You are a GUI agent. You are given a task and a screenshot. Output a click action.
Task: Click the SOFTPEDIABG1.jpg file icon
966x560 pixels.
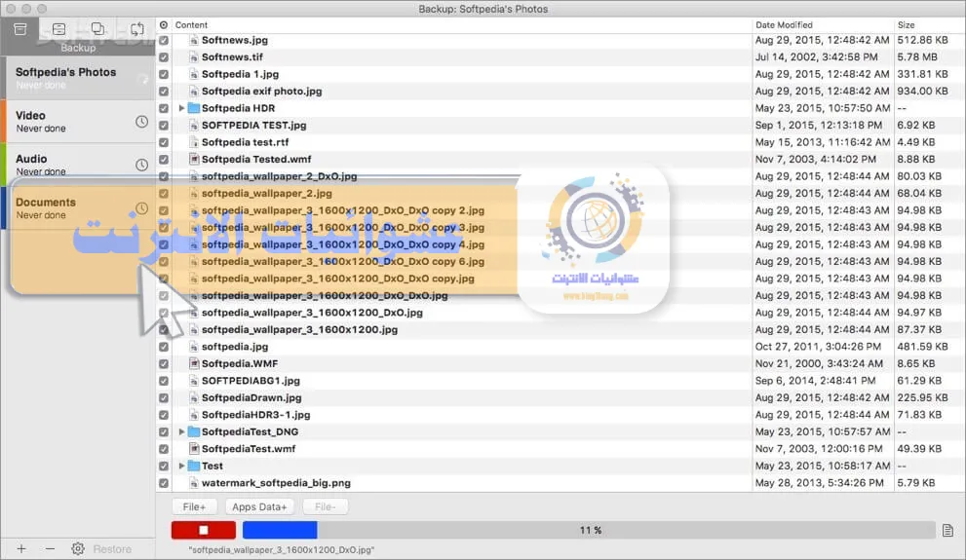[x=193, y=381]
